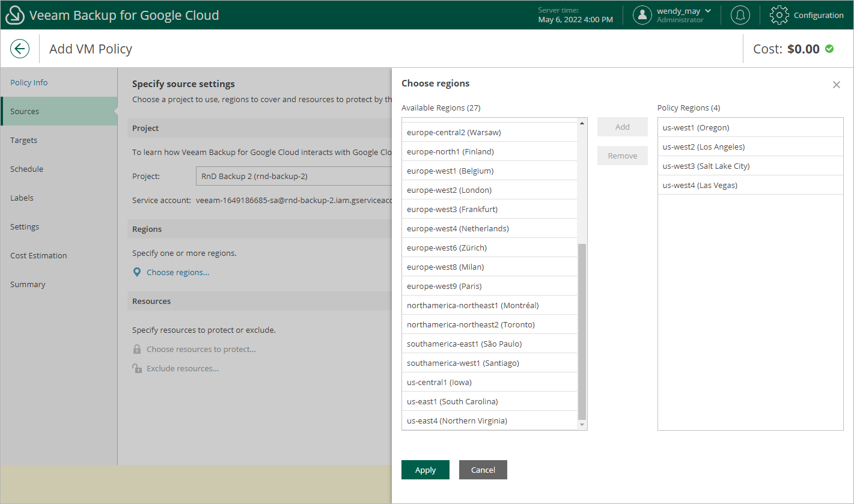Select us-west3 (Salt Lake City) policy region
Viewport: 854px width, 504px height.
tap(751, 166)
